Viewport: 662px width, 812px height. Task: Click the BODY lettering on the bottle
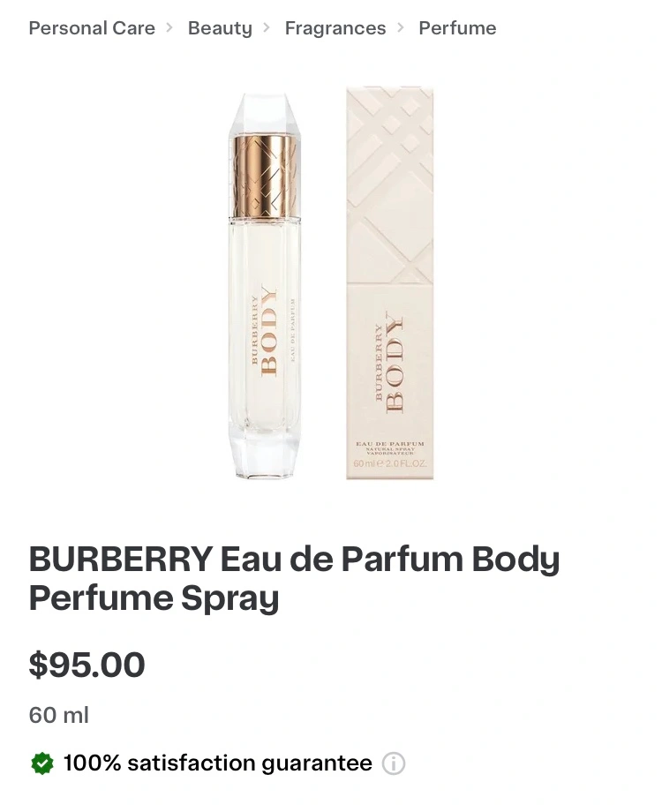267,330
